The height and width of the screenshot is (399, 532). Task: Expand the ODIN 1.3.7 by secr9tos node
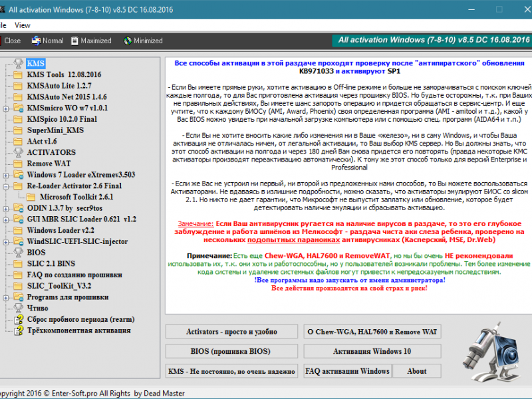[6, 209]
